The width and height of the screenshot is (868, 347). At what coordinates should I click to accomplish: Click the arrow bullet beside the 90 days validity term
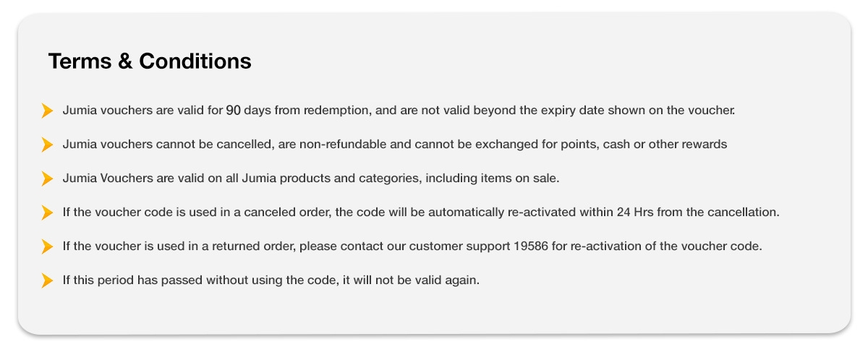47,111
